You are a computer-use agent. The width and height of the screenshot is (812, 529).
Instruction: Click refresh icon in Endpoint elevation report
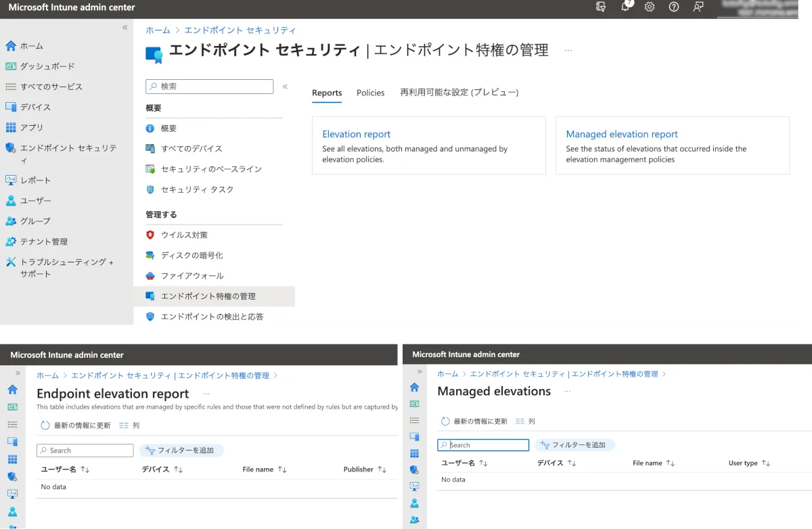tap(45, 425)
